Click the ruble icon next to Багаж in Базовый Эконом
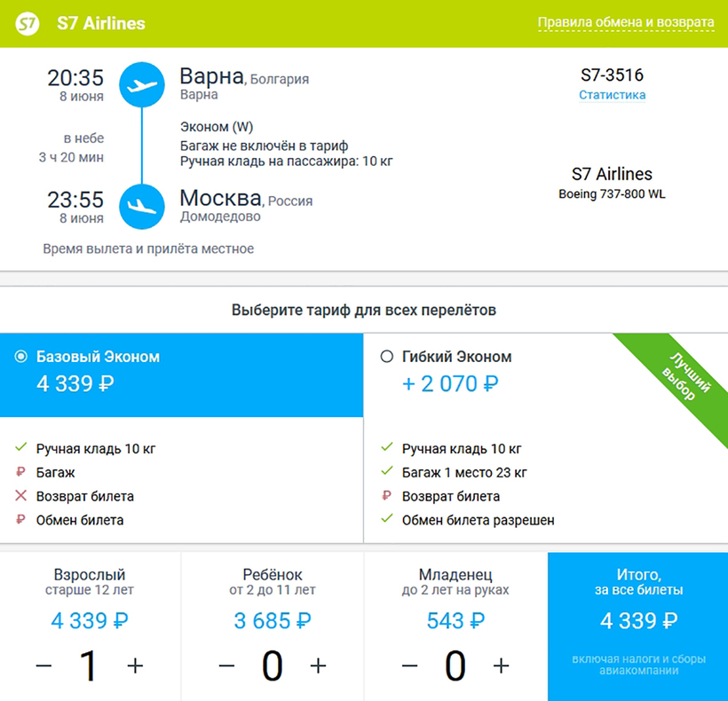 coord(20,472)
